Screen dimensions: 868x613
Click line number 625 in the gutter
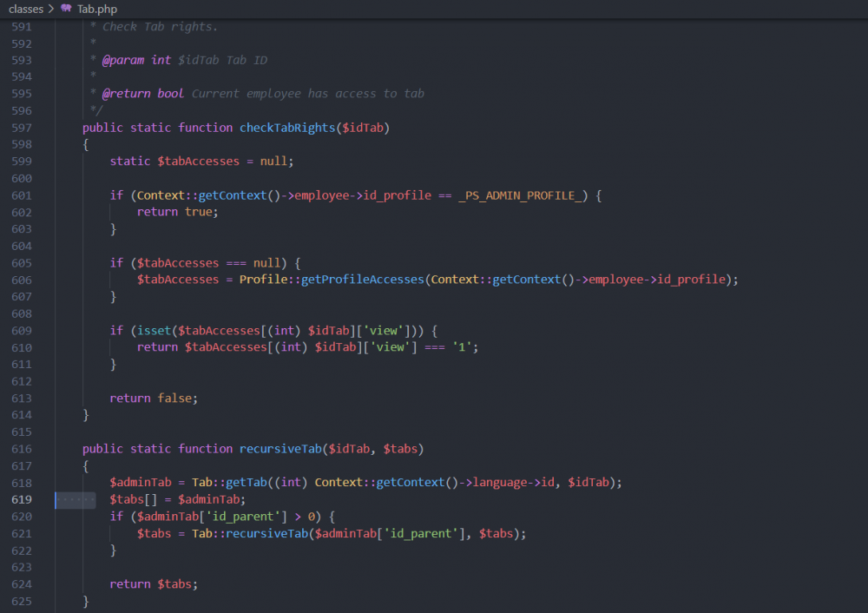22,602
